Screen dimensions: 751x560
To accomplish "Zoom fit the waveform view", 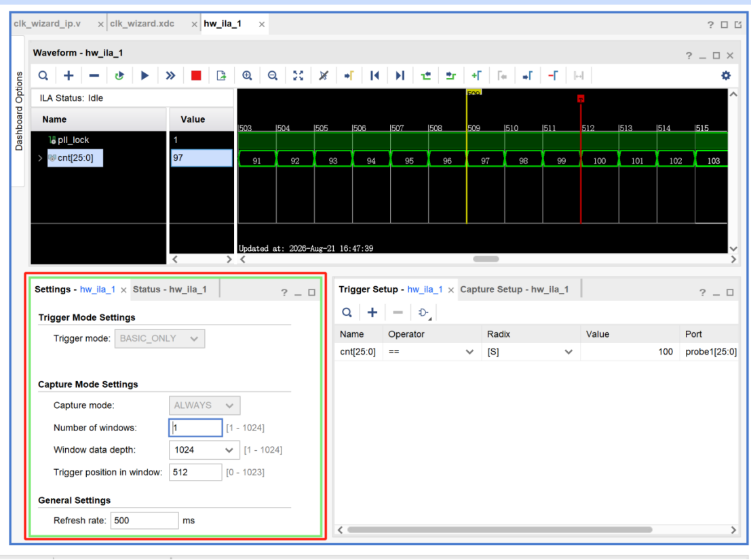I will point(298,76).
